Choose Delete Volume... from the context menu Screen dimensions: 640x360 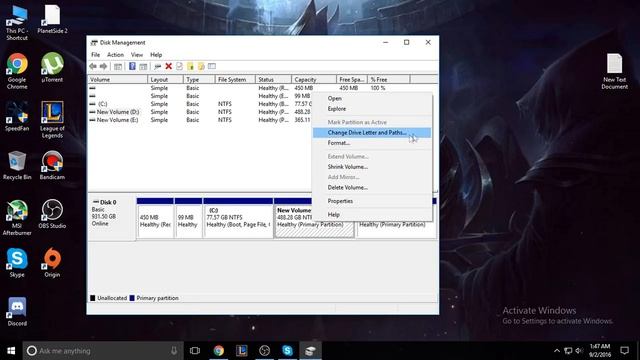tap(371, 187)
